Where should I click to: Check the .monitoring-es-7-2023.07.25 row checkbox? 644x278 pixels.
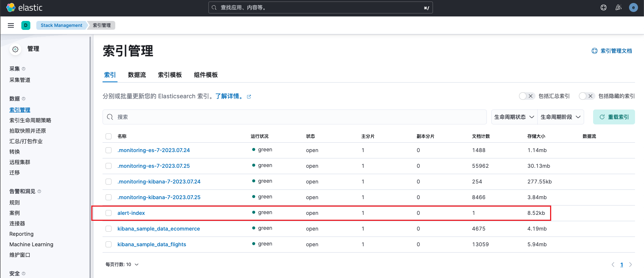coord(109,166)
